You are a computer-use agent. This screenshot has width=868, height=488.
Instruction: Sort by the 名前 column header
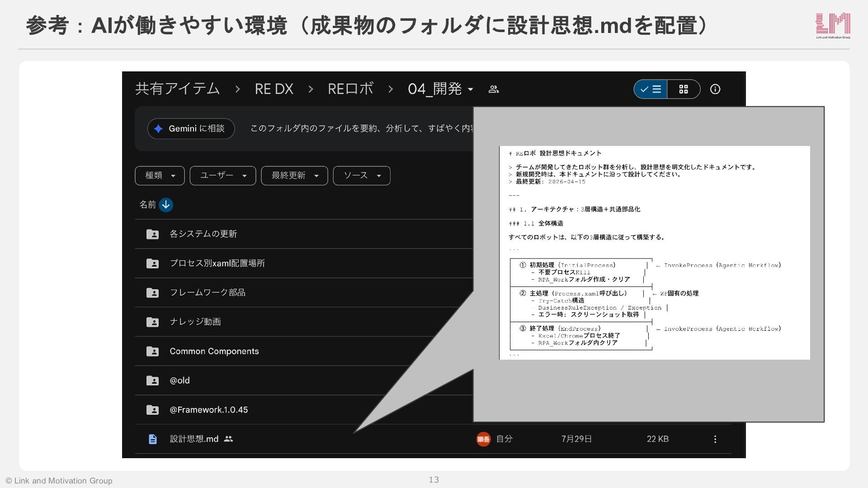[147, 205]
